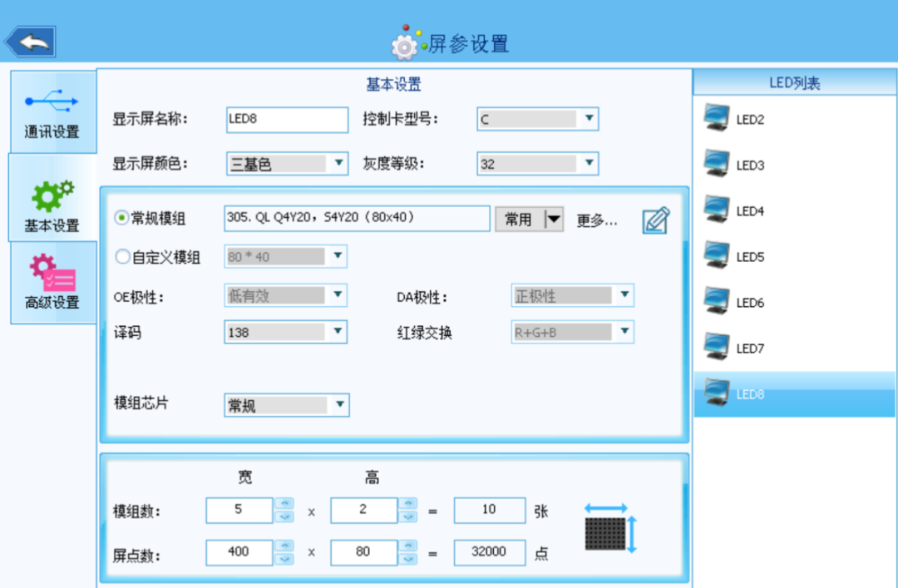
Task: Click the 显示屏名称 input field
Action: click(287, 120)
